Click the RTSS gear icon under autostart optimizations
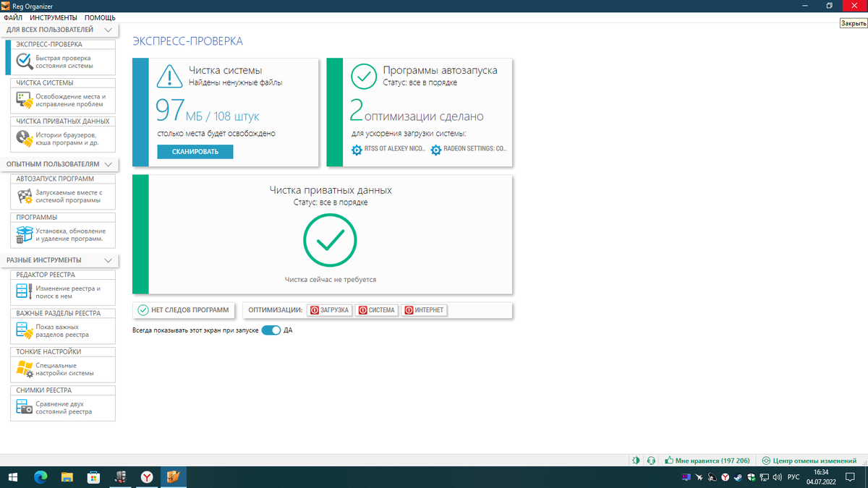The height and width of the screenshot is (488, 868). tap(356, 150)
